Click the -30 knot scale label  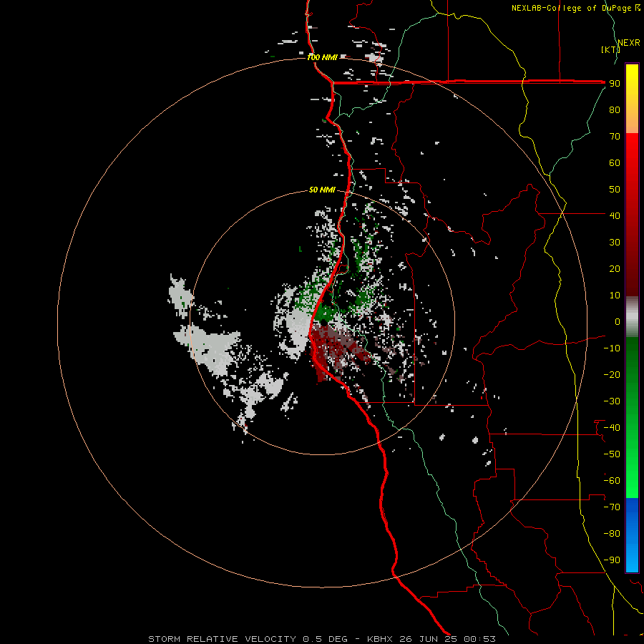tap(612, 401)
